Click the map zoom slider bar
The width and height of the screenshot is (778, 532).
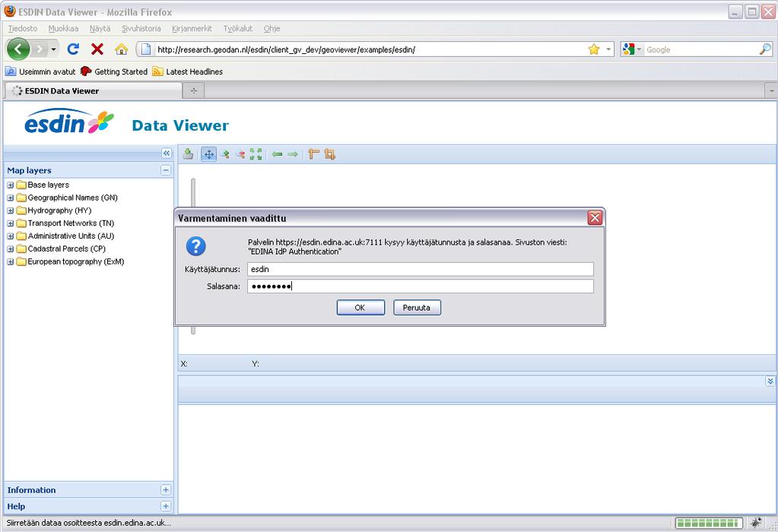pyautogui.click(x=193, y=193)
